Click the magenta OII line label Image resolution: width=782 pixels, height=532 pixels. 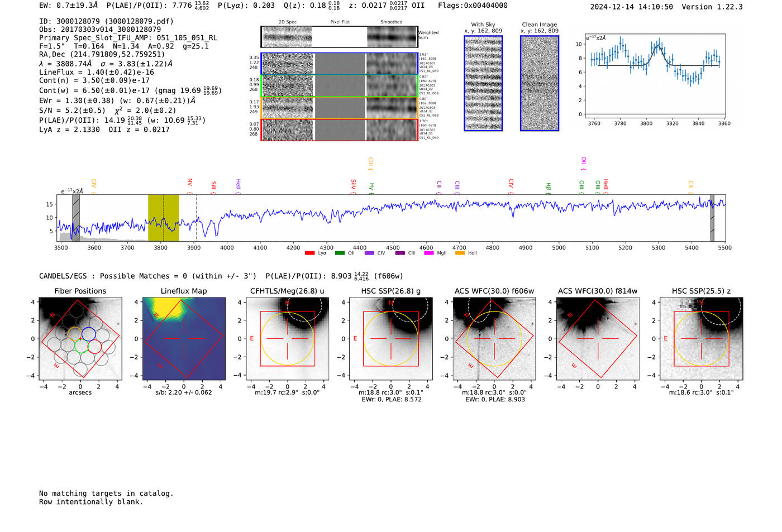pos(584,163)
